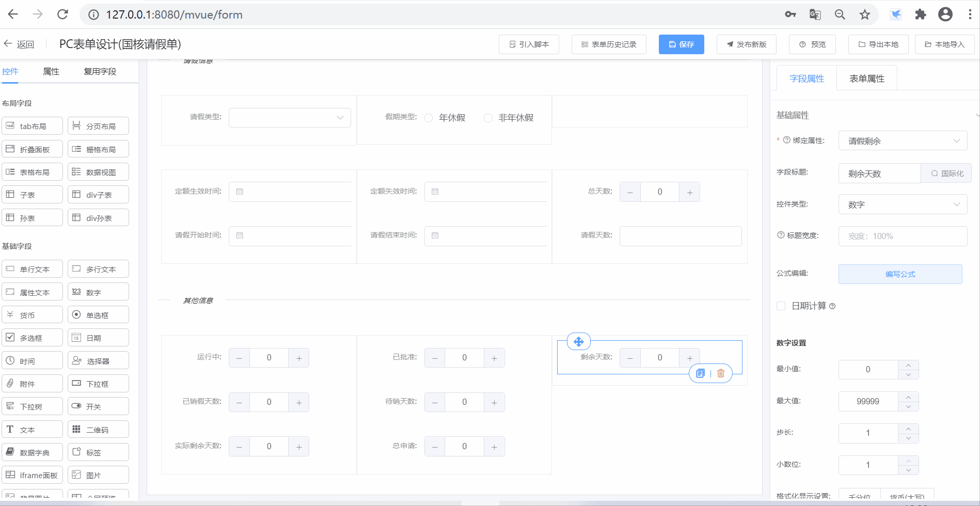Switch to the 复用字段 tab
980x506 pixels.
(x=100, y=72)
